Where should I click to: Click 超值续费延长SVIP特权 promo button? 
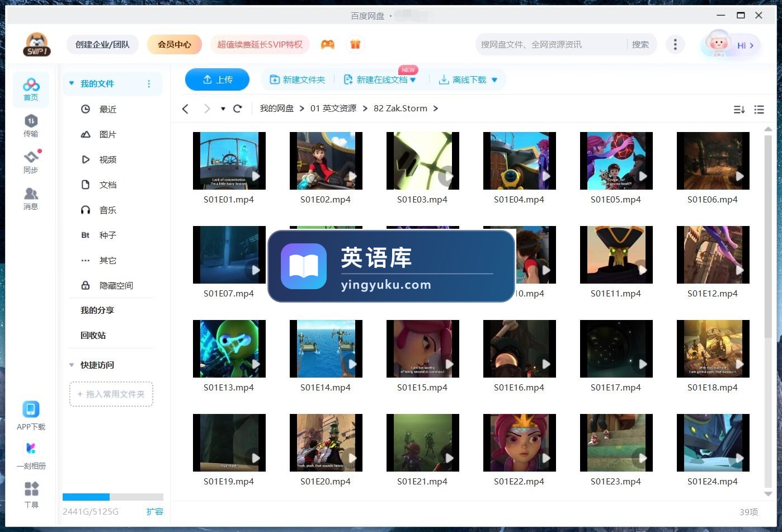pos(260,44)
